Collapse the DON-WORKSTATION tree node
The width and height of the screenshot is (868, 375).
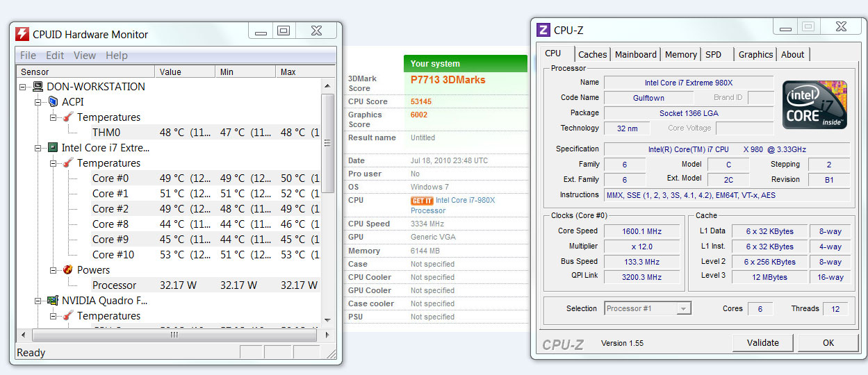pyautogui.click(x=23, y=87)
